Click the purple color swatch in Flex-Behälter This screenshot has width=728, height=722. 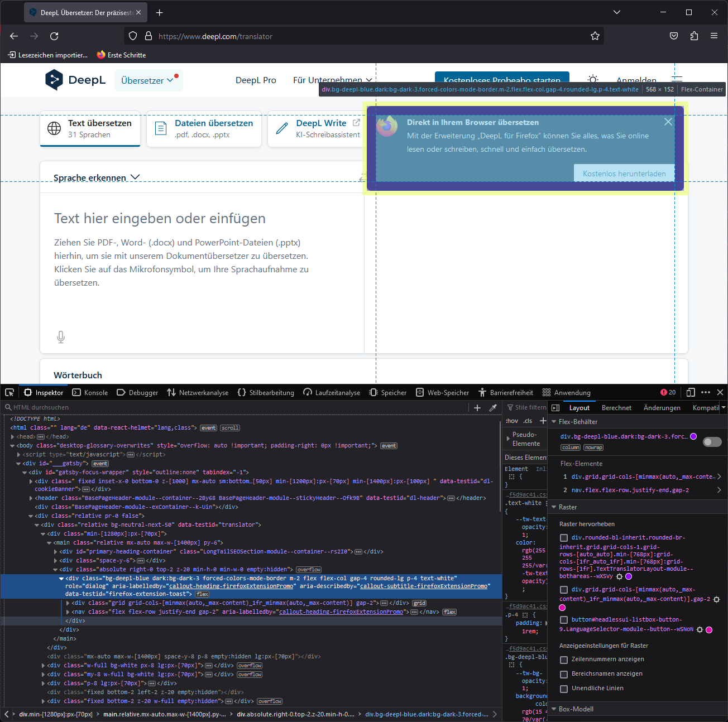coord(693,436)
